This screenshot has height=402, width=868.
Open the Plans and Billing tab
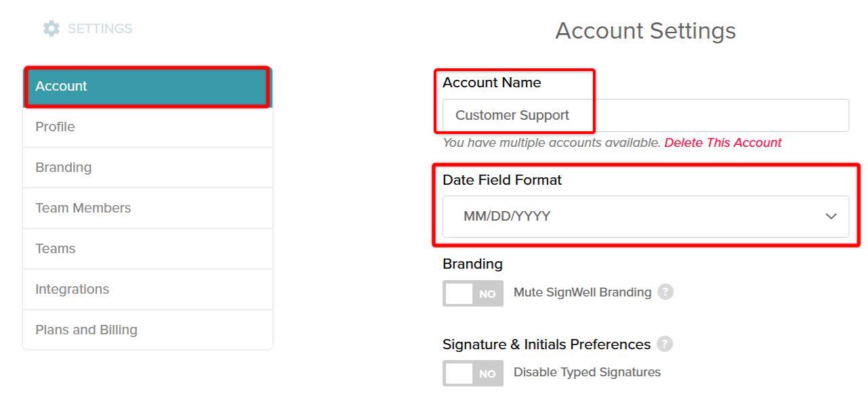tap(148, 330)
